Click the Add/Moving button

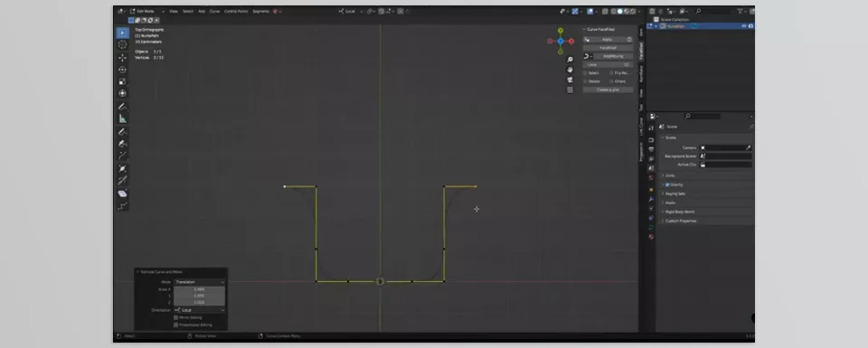pyautogui.click(x=613, y=56)
